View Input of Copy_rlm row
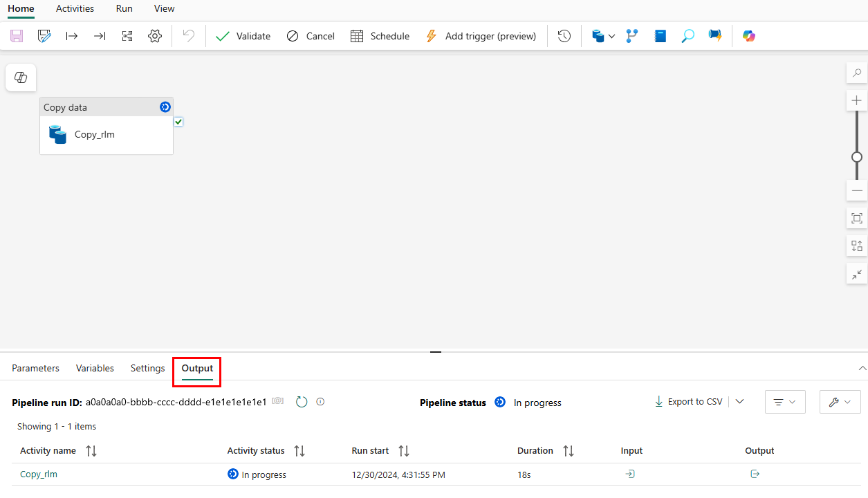868x498 pixels. 630,474
